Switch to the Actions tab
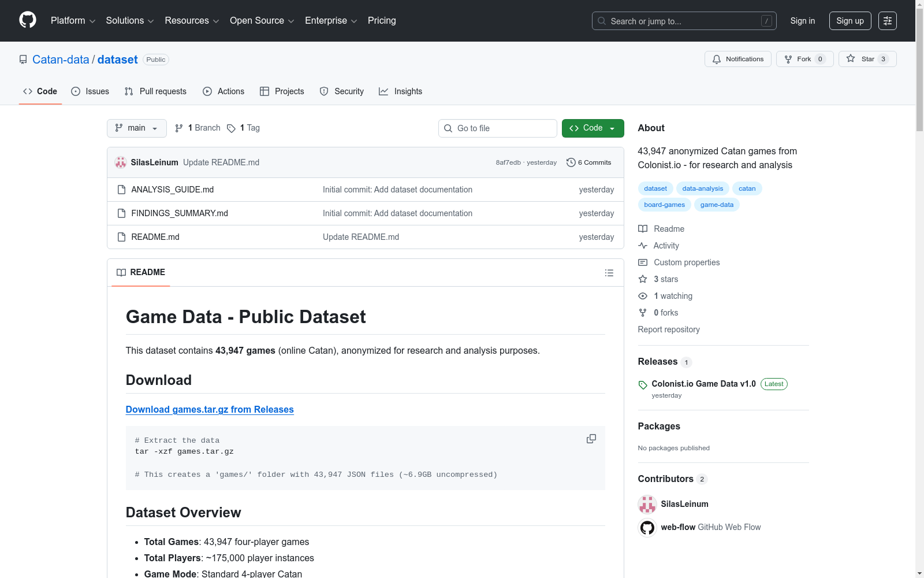924x578 pixels. [x=223, y=91]
